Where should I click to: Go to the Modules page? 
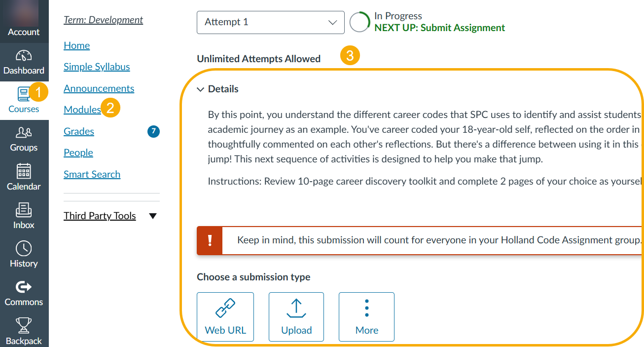pos(82,110)
